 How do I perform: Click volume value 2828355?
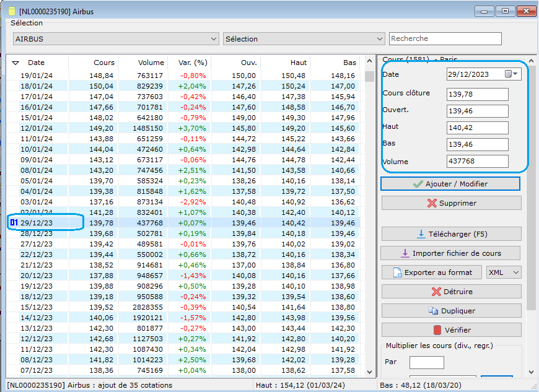pyautogui.click(x=148, y=307)
